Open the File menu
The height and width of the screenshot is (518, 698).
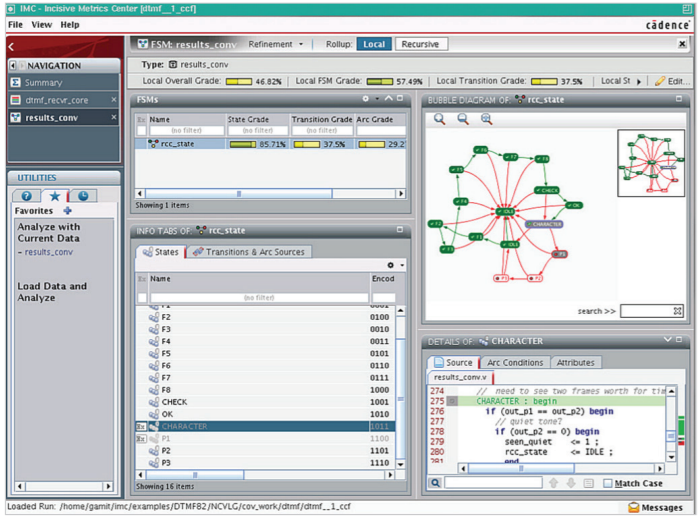15,24
